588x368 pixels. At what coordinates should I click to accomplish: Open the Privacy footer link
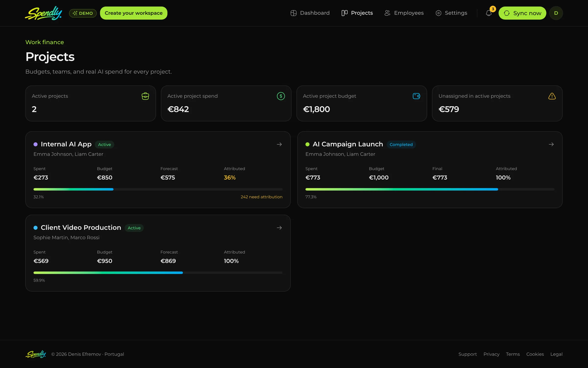coord(491,354)
